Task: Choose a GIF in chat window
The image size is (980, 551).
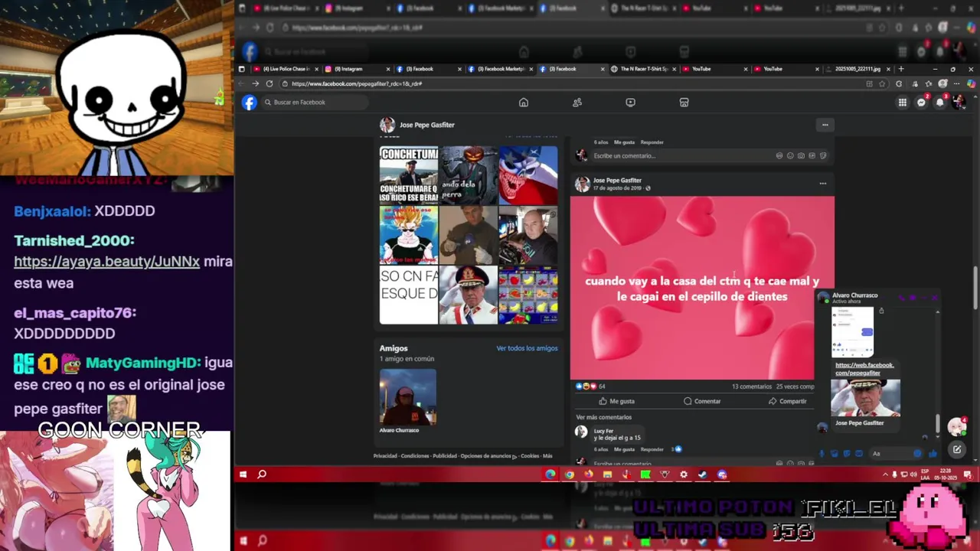Action: click(x=859, y=453)
